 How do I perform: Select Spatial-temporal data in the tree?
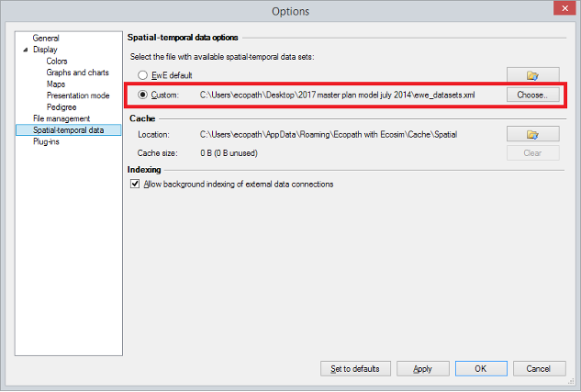pos(68,130)
